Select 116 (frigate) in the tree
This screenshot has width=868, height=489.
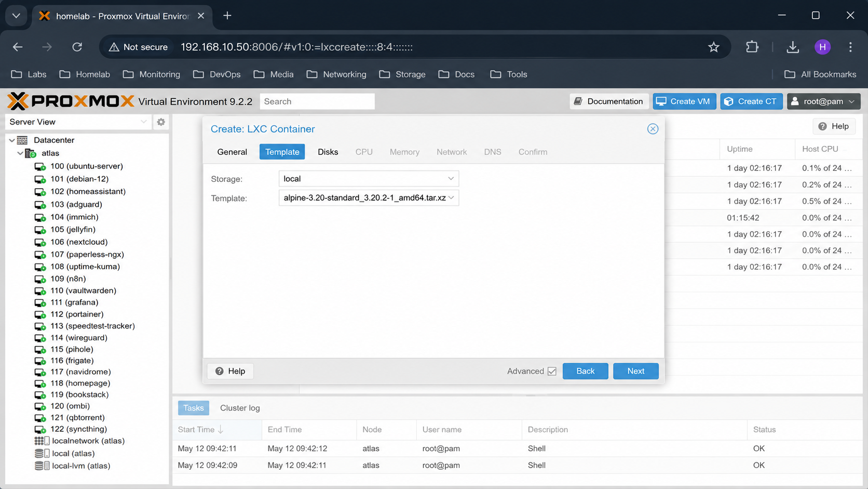[72, 361]
